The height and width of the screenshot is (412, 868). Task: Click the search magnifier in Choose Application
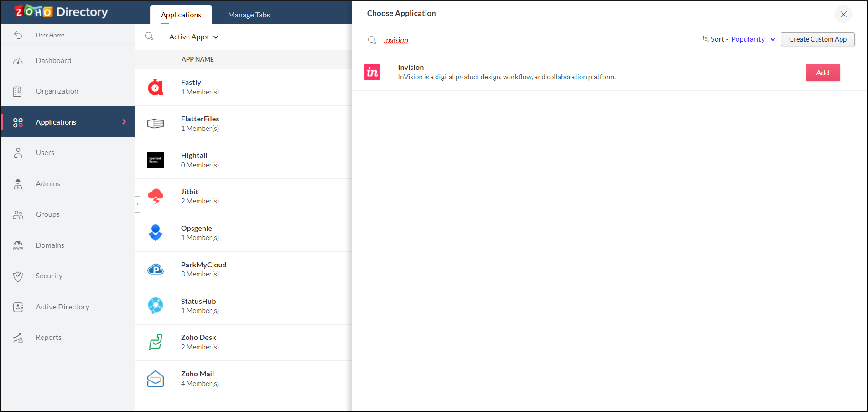372,40
